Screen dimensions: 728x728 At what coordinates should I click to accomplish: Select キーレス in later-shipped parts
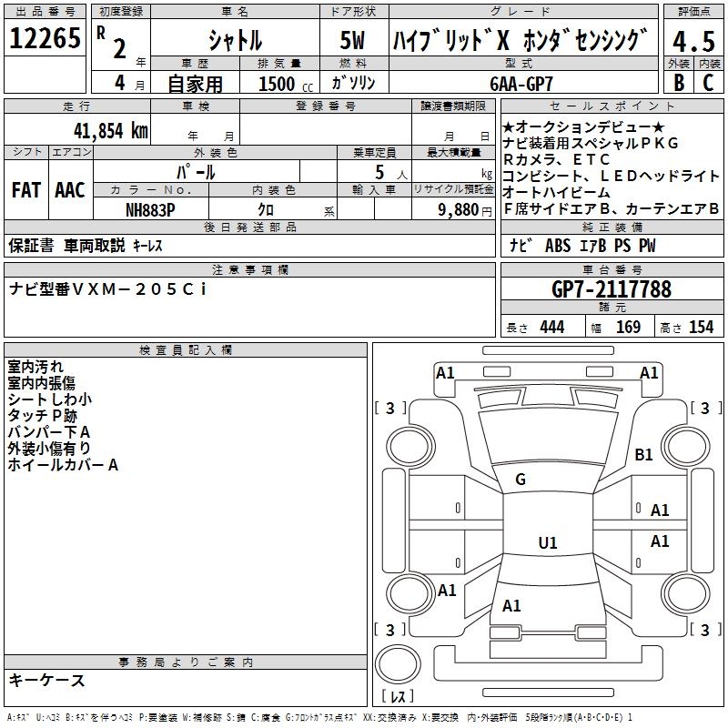pyautogui.click(x=147, y=246)
